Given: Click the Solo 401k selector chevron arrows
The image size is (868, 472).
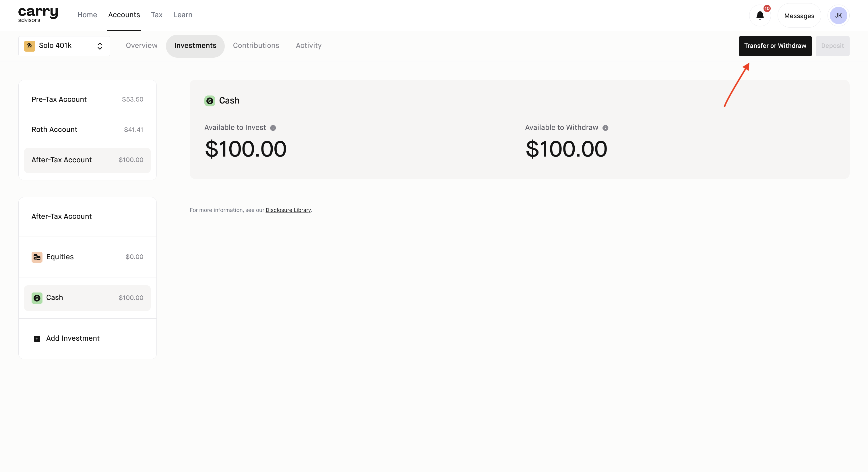Looking at the screenshot, I should (100, 46).
